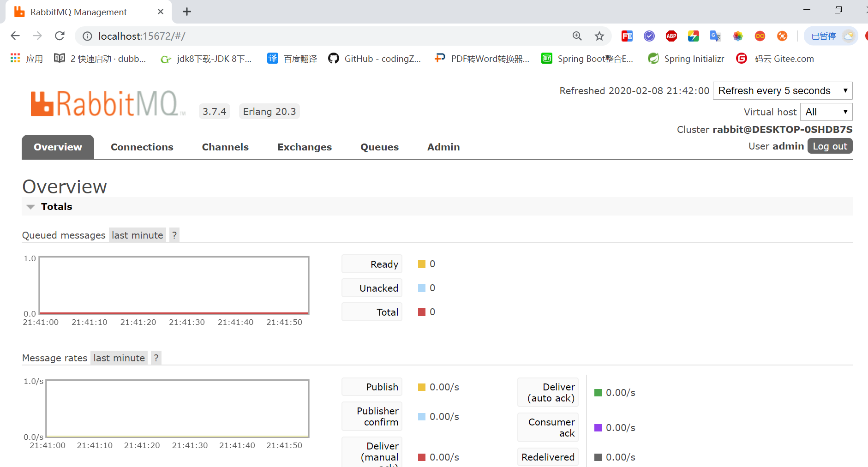Focus the localhost:15672 address bar

(x=323, y=36)
